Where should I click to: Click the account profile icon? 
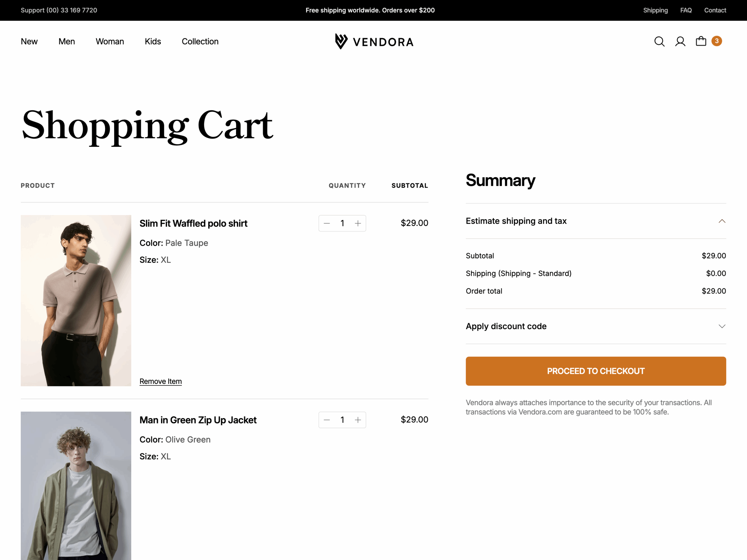click(x=680, y=41)
